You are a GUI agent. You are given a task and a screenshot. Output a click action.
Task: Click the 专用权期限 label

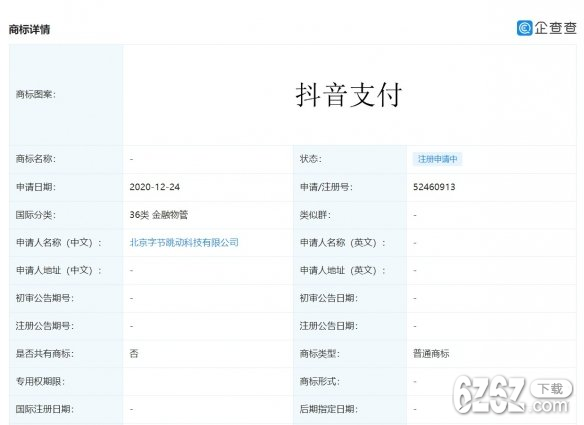click(40, 381)
